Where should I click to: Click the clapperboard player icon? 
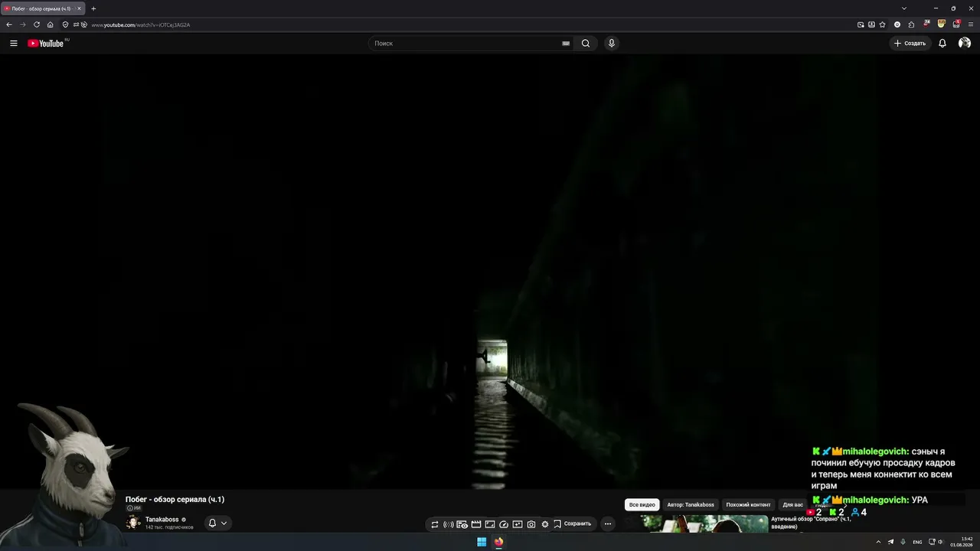(x=476, y=524)
